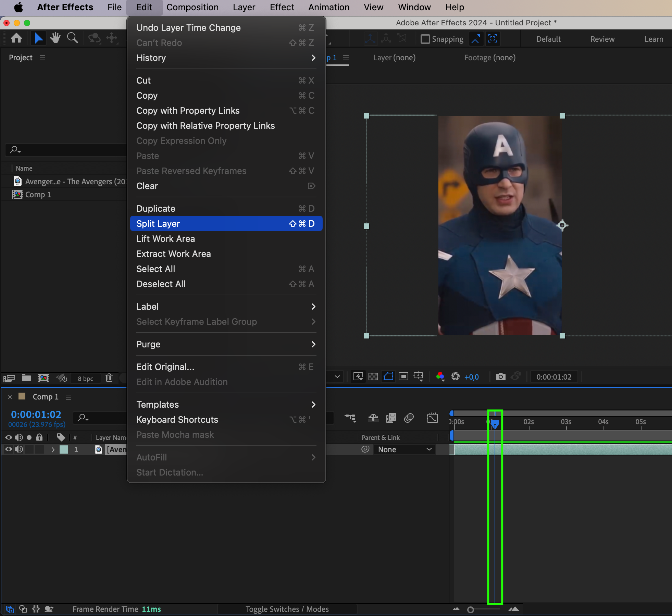Enable the Snapping checkbox
Viewport: 672px width, 616px height.
(425, 39)
